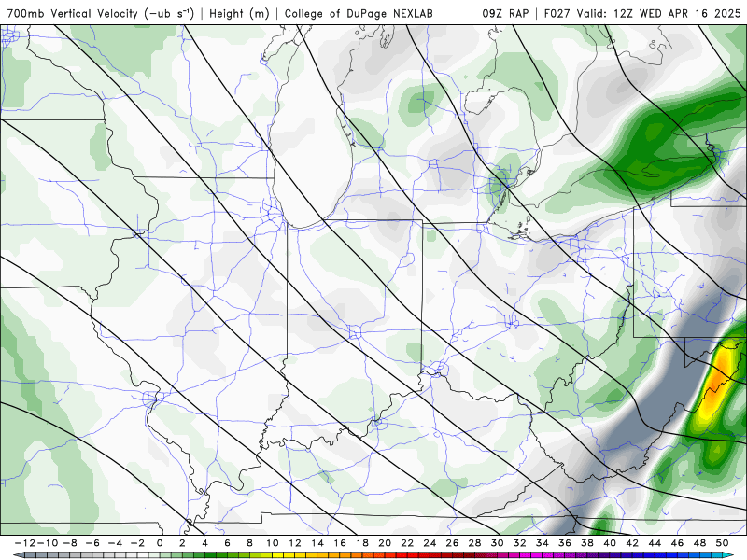747x560 pixels.
Task: Select the 18 legend value
Action: 362,543
